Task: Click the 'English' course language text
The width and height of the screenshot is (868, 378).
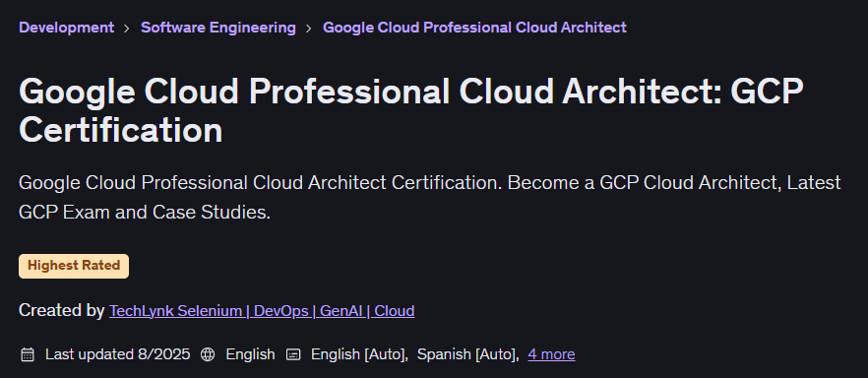Action: tap(250, 354)
